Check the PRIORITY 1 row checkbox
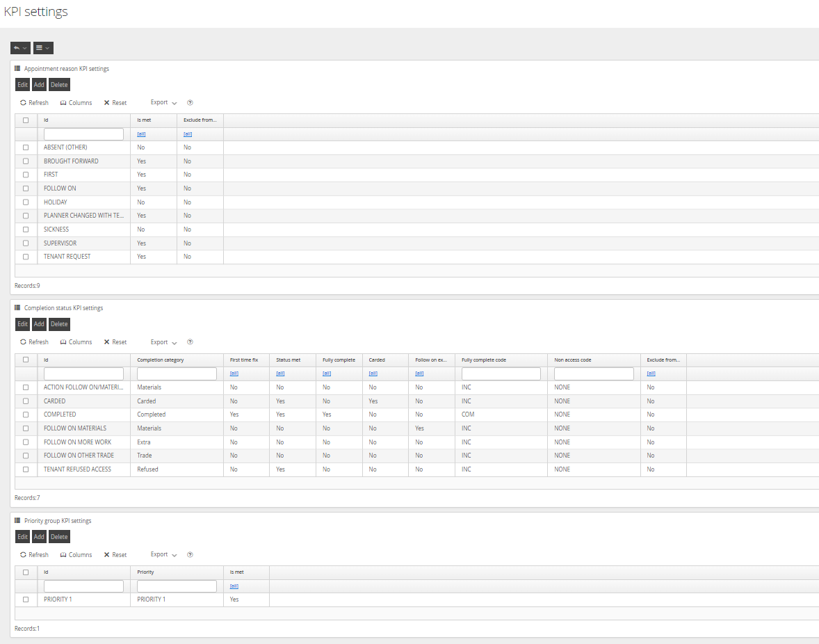The width and height of the screenshot is (819, 644). click(26, 599)
